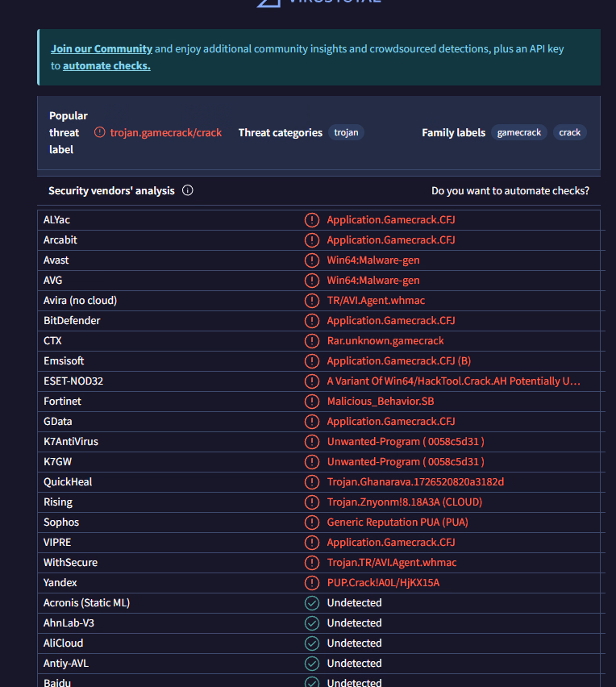Click the alert icon in the ESET-NOD32 row

pos(312,381)
